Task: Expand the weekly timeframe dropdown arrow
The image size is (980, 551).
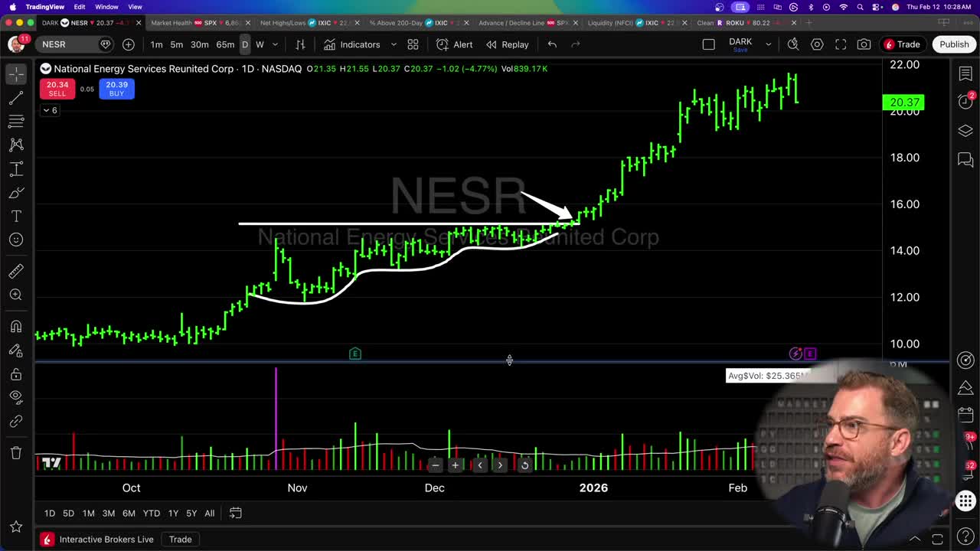Action: coord(275,44)
